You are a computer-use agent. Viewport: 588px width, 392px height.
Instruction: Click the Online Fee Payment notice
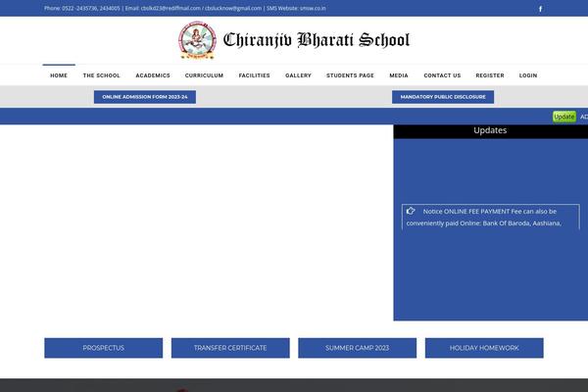tap(491, 217)
